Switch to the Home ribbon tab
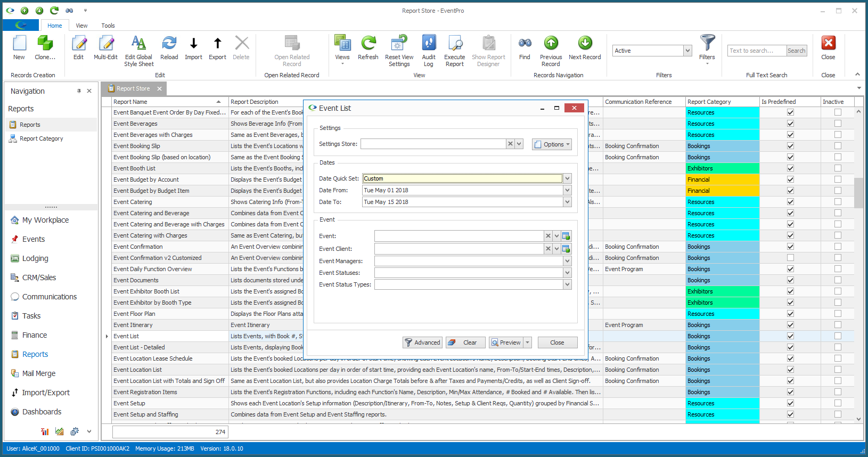The height and width of the screenshot is (457, 868). point(55,26)
